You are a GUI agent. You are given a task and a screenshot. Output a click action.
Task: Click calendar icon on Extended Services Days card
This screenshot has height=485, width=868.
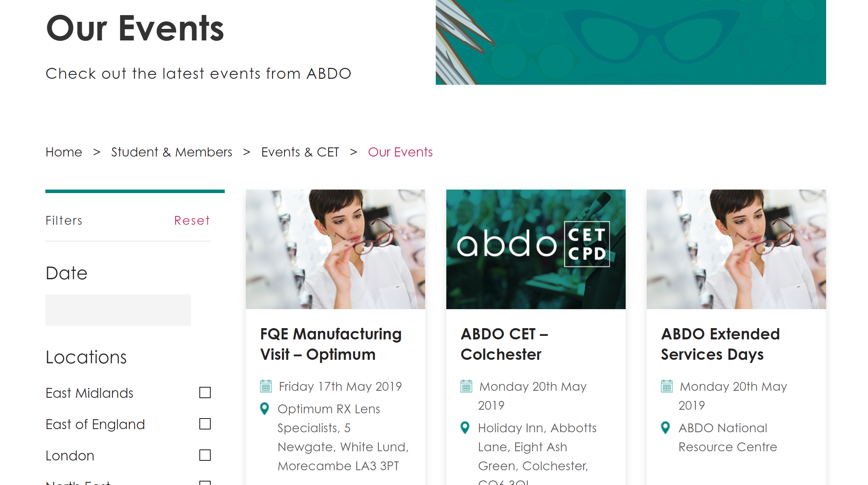click(x=667, y=386)
